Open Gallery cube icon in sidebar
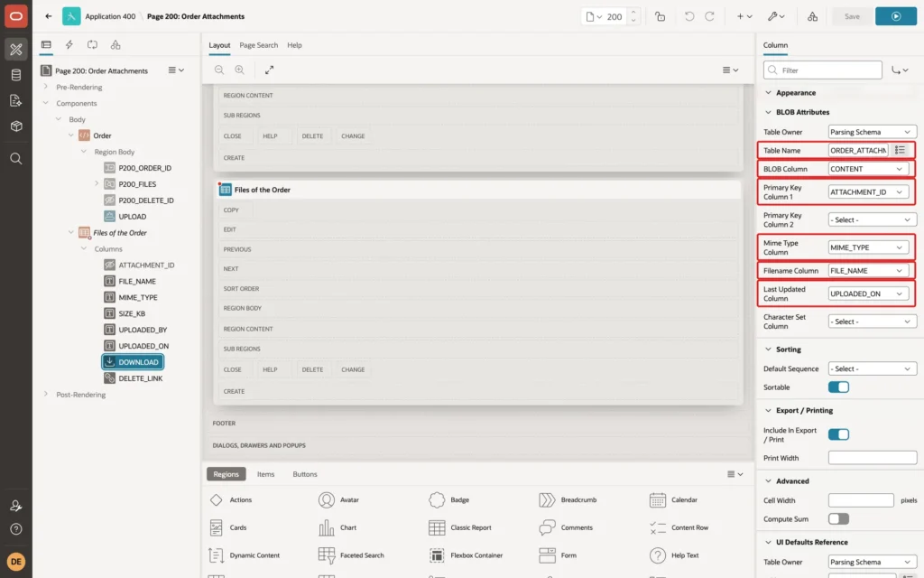 pos(16,126)
